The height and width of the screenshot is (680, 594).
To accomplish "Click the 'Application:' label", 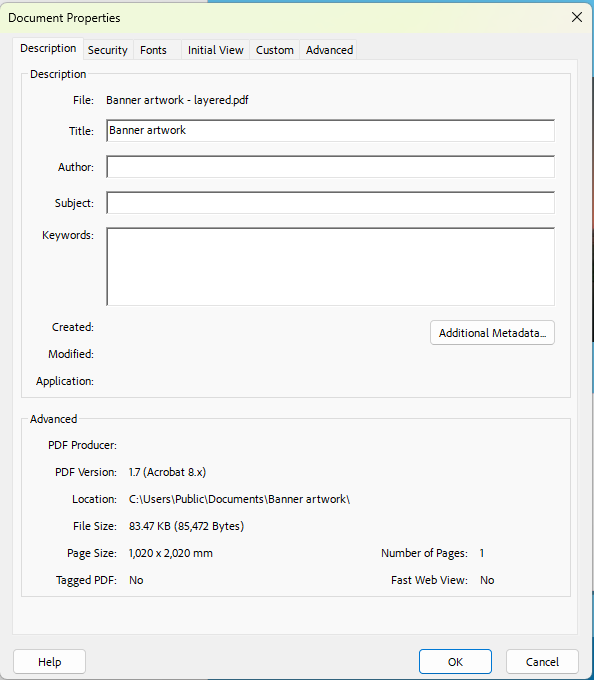I will 65,381.
